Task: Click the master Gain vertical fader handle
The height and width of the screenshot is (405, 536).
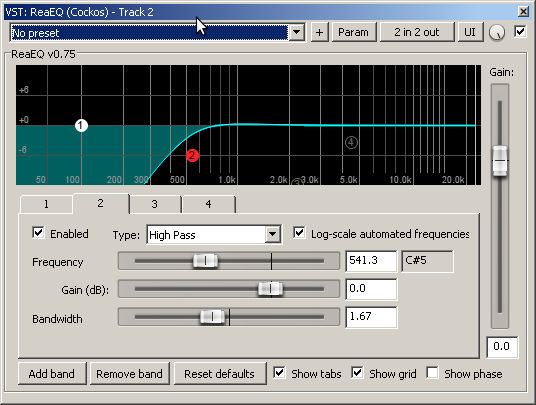Action: click(500, 161)
